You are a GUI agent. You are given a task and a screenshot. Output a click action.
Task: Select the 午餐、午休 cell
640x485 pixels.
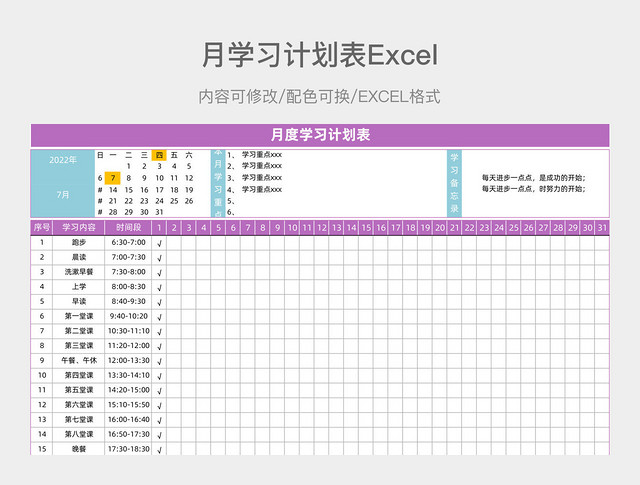79,360
